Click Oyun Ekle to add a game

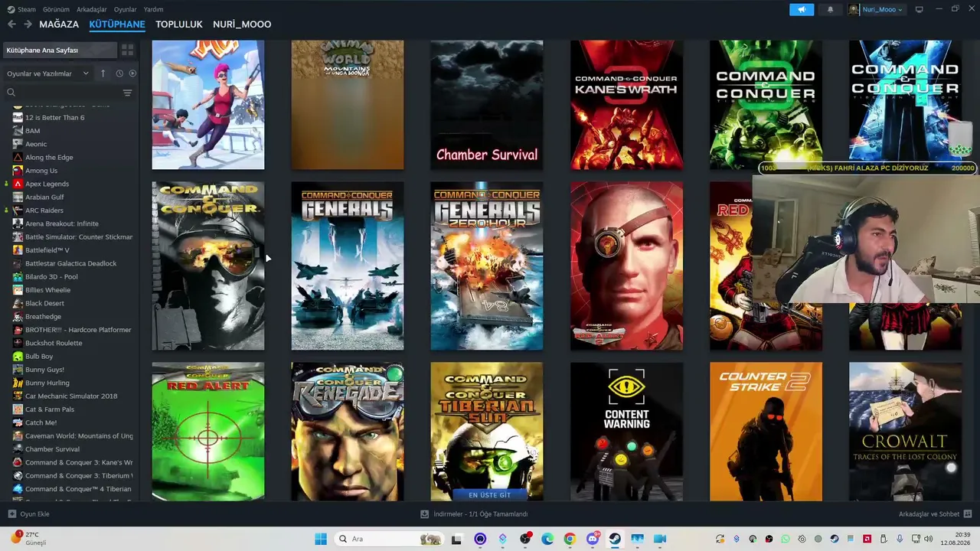(29, 514)
